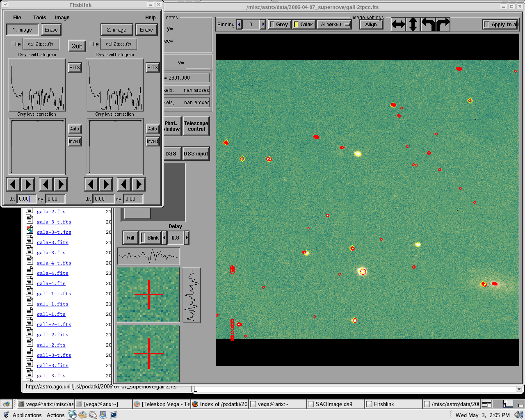The image size is (525, 420).
Task: Click the image 1 grey level histogram
Action: (37, 85)
